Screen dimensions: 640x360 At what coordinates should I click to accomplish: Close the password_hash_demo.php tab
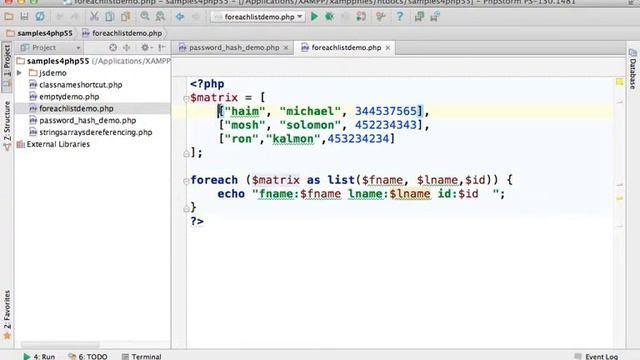coord(286,48)
